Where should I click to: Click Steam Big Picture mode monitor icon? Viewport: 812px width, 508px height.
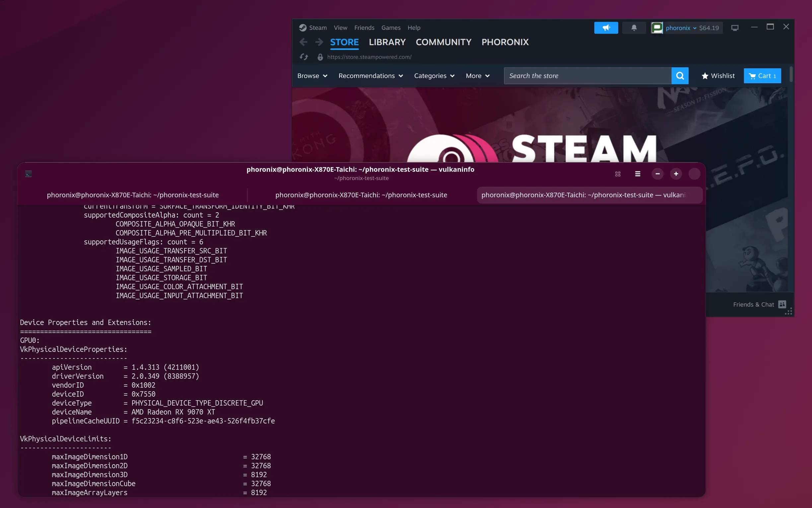(735, 28)
